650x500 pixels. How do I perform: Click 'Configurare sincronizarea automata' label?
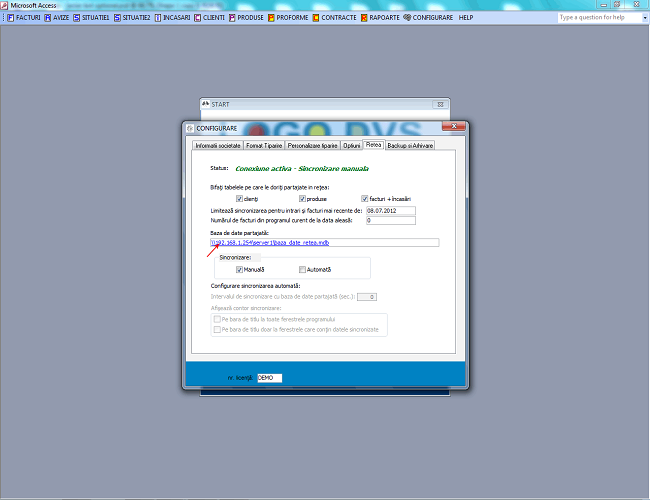(x=255, y=286)
